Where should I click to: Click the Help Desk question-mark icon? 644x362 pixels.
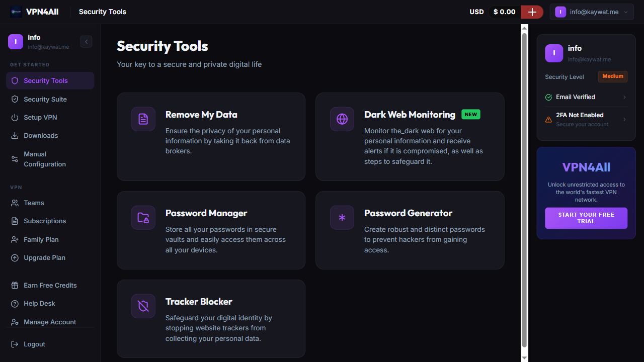[15, 303]
